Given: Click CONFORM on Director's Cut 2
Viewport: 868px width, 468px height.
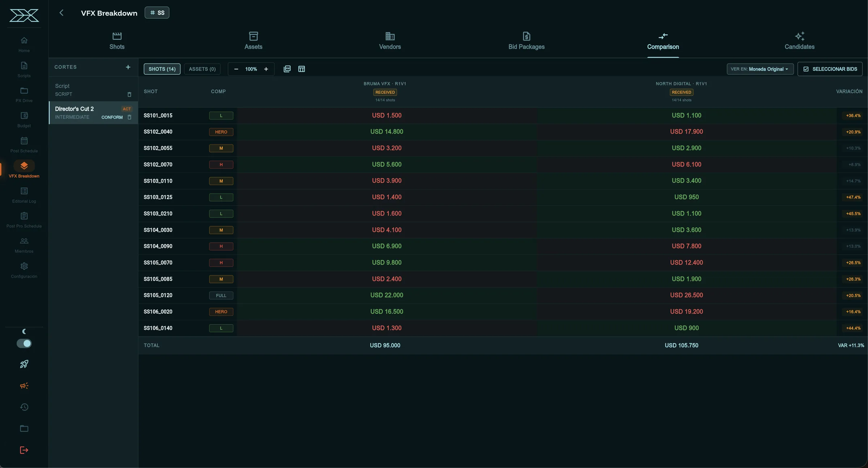Looking at the screenshot, I should (112, 117).
